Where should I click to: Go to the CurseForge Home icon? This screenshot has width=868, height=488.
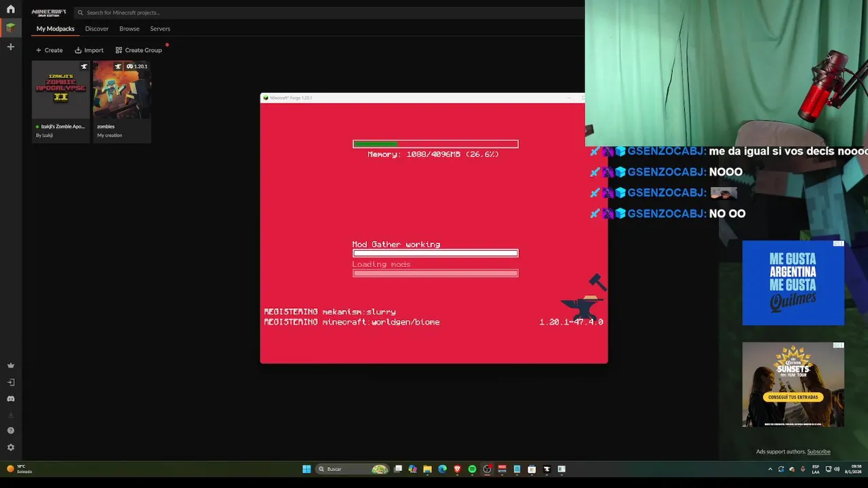pyautogui.click(x=10, y=9)
